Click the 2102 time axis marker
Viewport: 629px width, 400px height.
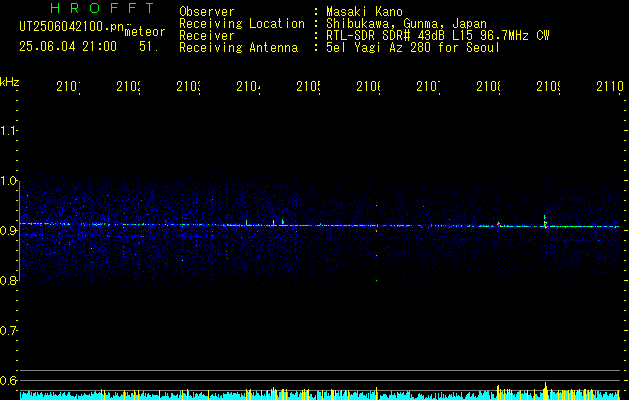(128, 87)
